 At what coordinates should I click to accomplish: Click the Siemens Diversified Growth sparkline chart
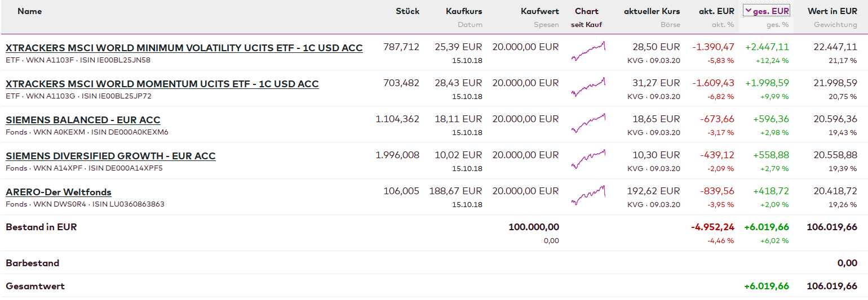(x=588, y=159)
